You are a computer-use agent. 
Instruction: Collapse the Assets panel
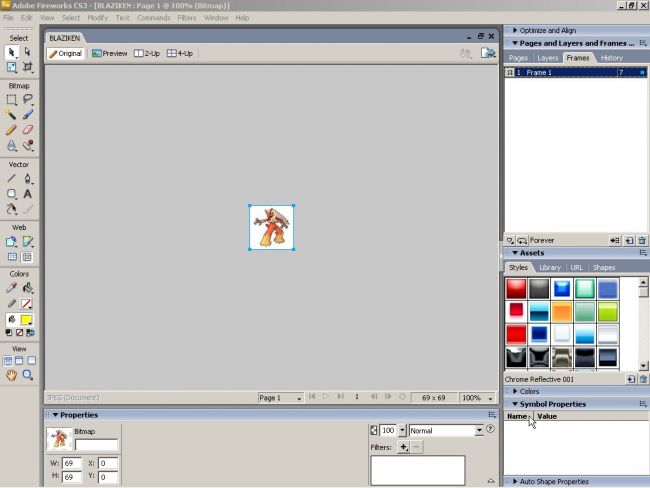pos(515,253)
